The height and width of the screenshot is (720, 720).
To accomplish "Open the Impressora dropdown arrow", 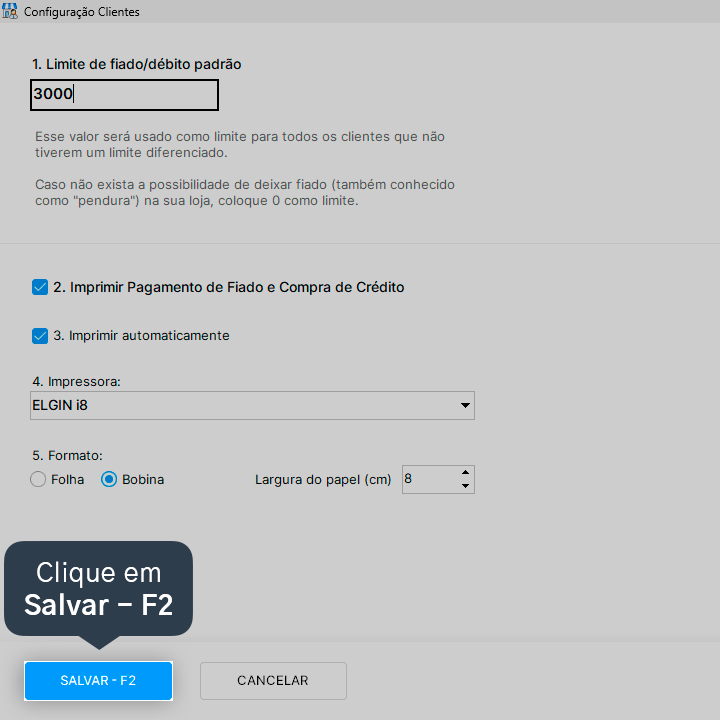I will [465, 405].
